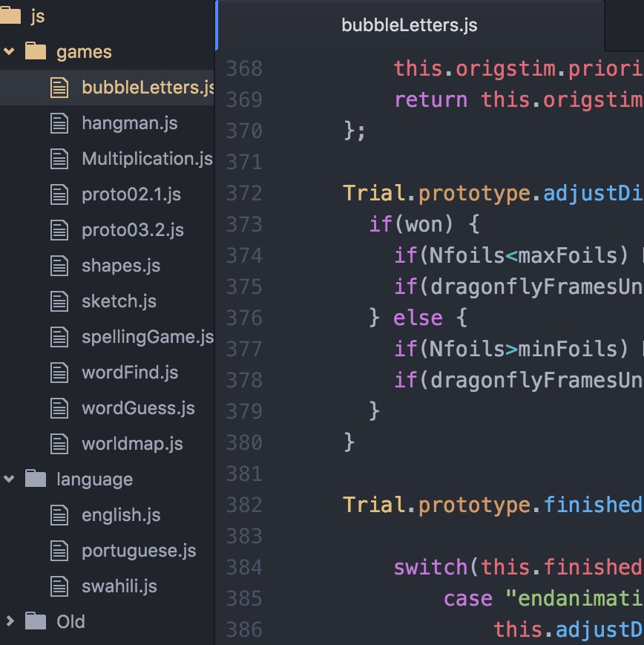Click the Old folder icon
Viewport: 644px width, 645px height.
[36, 621]
